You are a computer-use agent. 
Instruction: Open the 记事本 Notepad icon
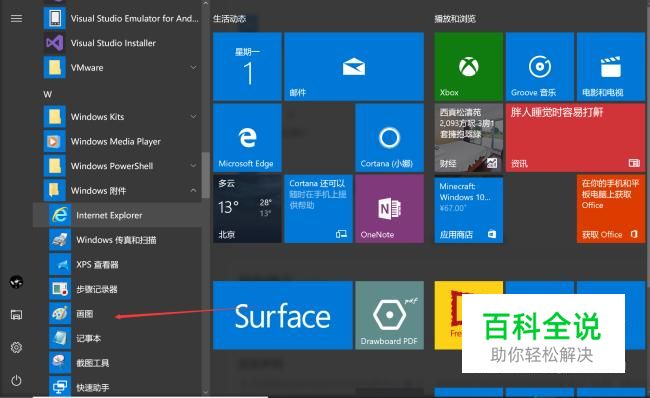coord(60,338)
